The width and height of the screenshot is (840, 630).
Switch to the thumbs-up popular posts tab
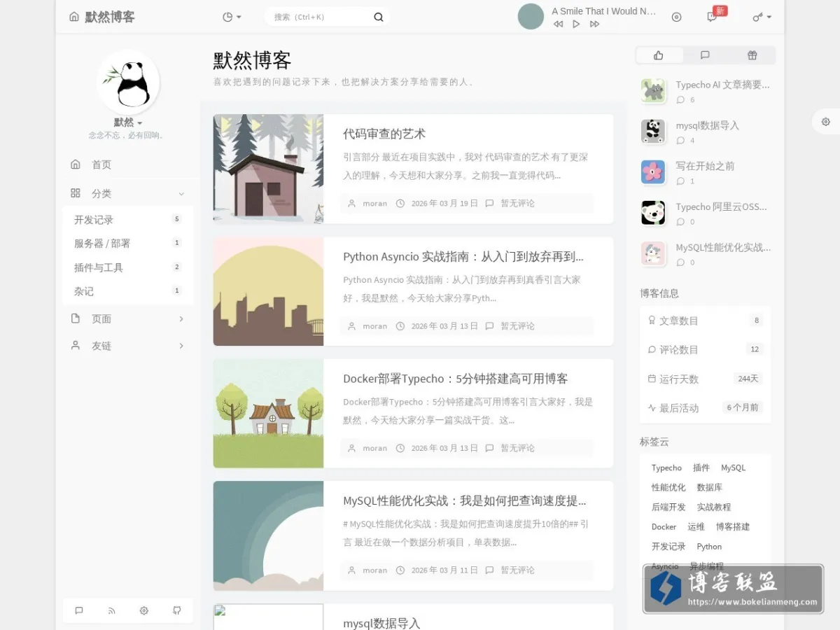[659, 55]
